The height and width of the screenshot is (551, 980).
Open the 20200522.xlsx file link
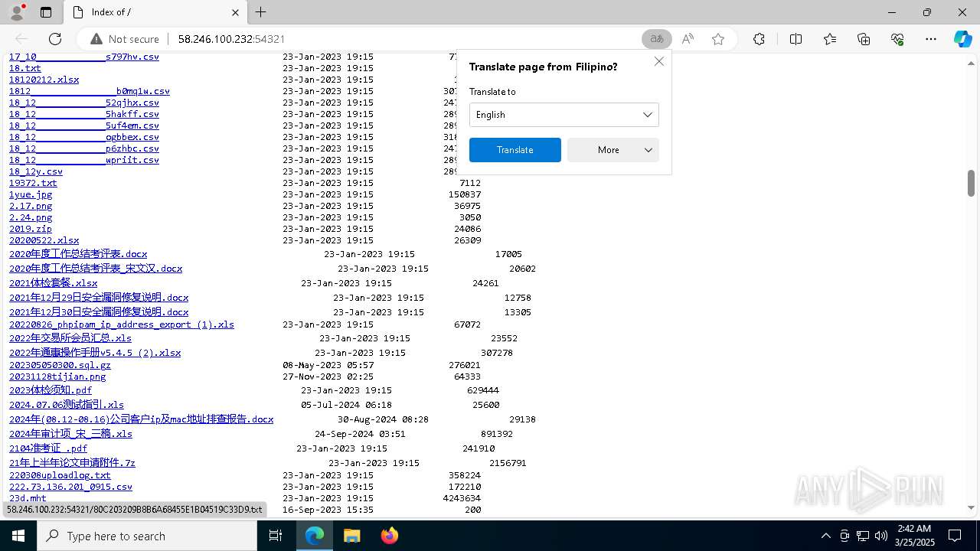[x=44, y=240]
